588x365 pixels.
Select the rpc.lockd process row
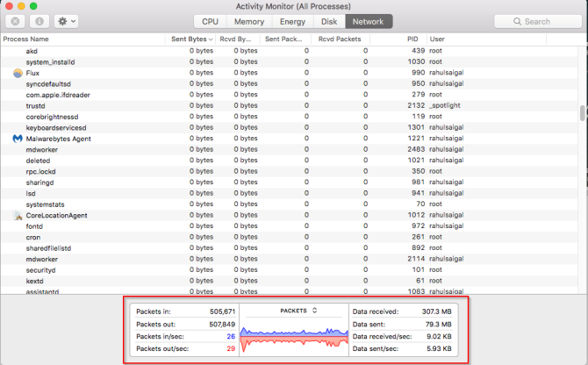(x=289, y=172)
